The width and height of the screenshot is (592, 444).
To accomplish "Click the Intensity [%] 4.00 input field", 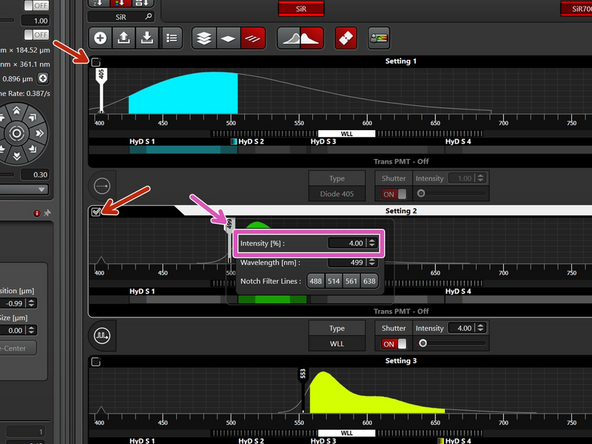I will pos(347,243).
